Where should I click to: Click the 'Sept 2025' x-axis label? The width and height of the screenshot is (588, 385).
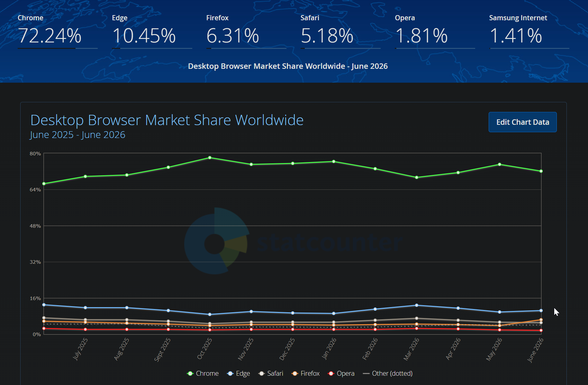162,350
